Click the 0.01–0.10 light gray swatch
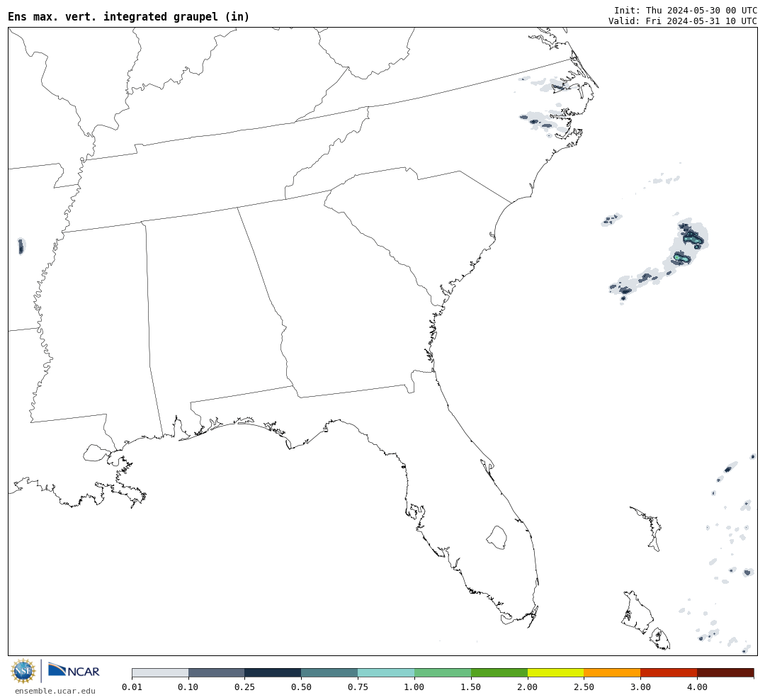This screenshot has width=765, height=700. (160, 672)
